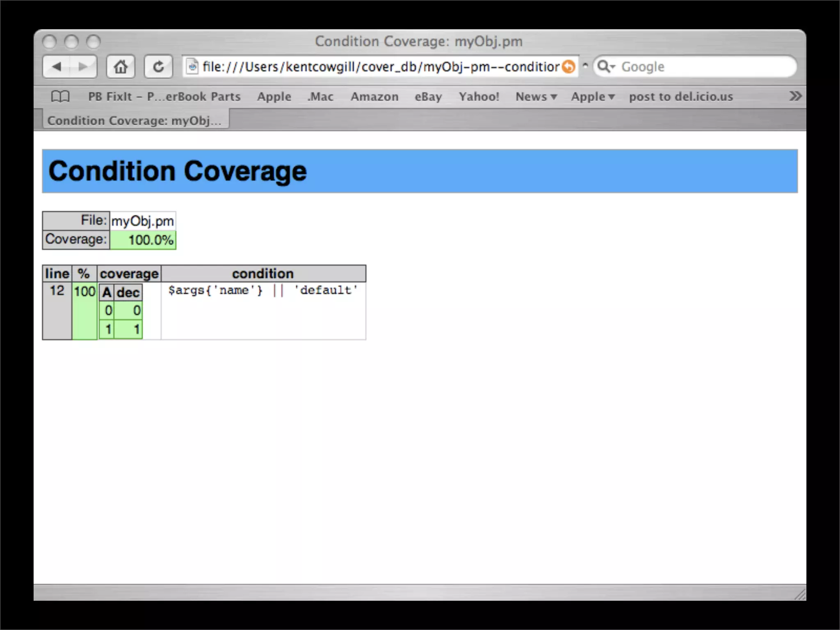
Task: Click the page icon beside the URL
Action: point(192,66)
